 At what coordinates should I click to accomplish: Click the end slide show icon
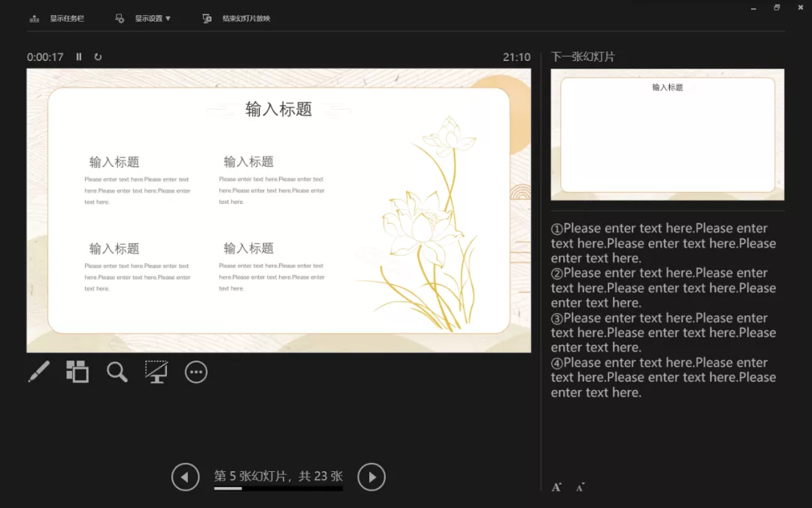click(x=207, y=19)
